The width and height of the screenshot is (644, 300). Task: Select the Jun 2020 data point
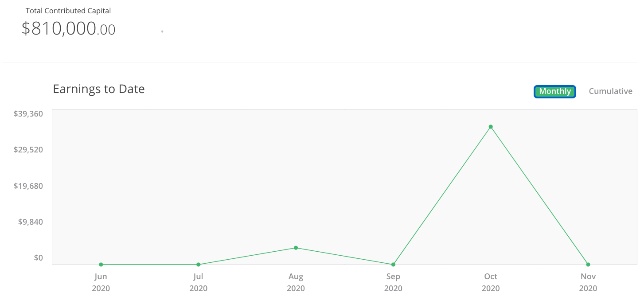pos(101,265)
